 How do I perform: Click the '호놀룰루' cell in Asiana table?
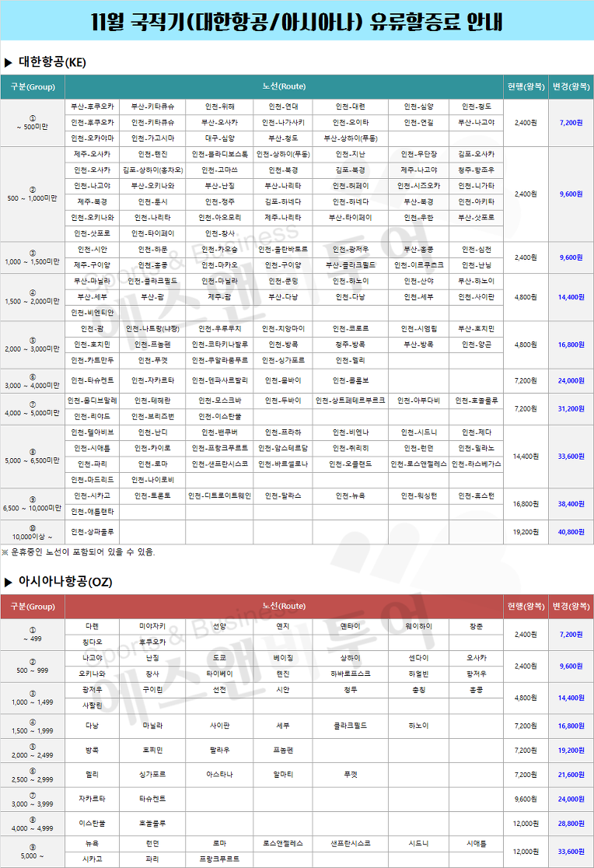tap(152, 824)
